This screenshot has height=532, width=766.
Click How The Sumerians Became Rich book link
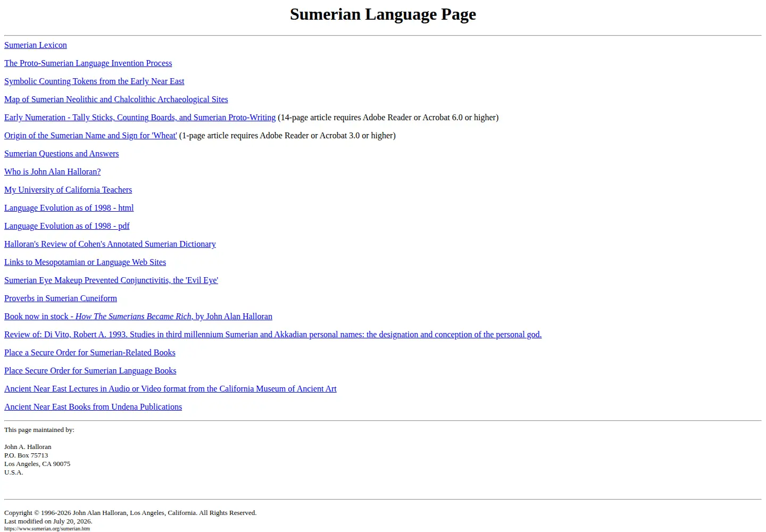138,317
